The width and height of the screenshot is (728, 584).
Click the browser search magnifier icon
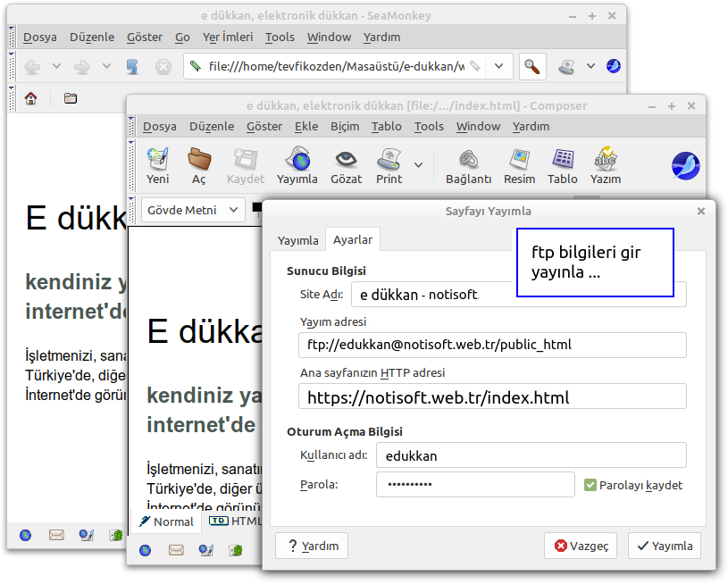click(531, 66)
